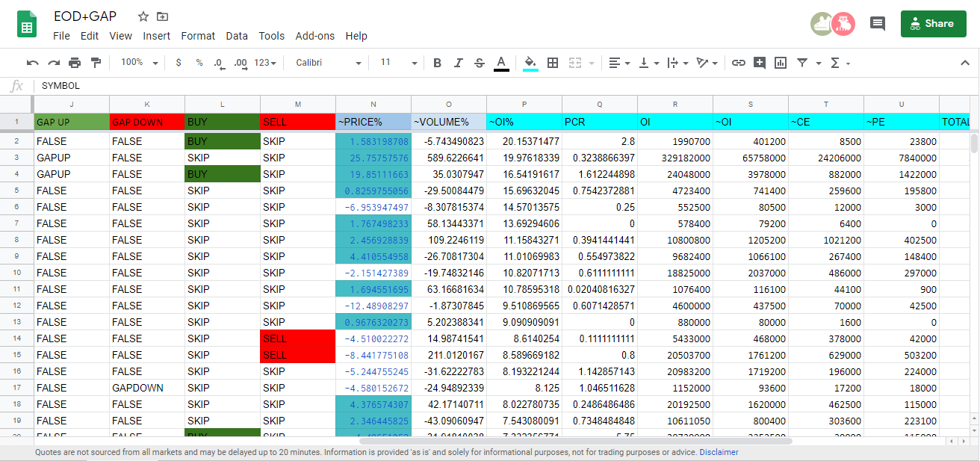Open filter views dropdown arrow
980x461 pixels.
(819, 63)
